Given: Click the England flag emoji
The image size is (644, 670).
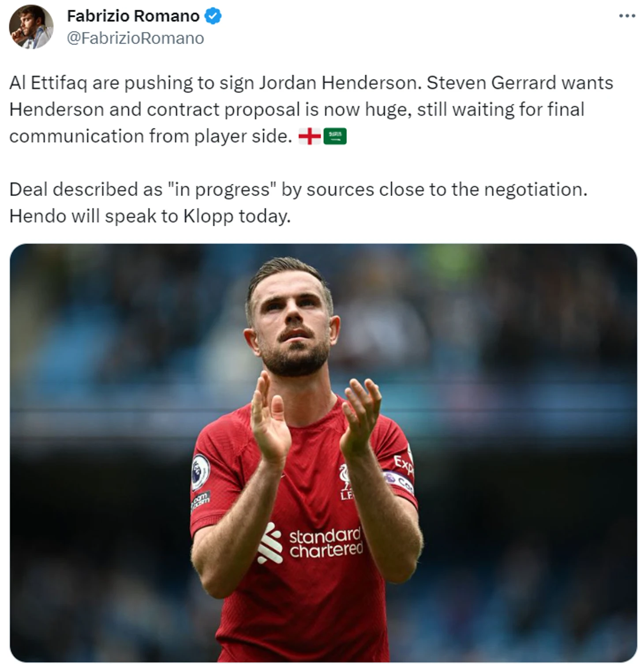Looking at the screenshot, I should point(310,136).
